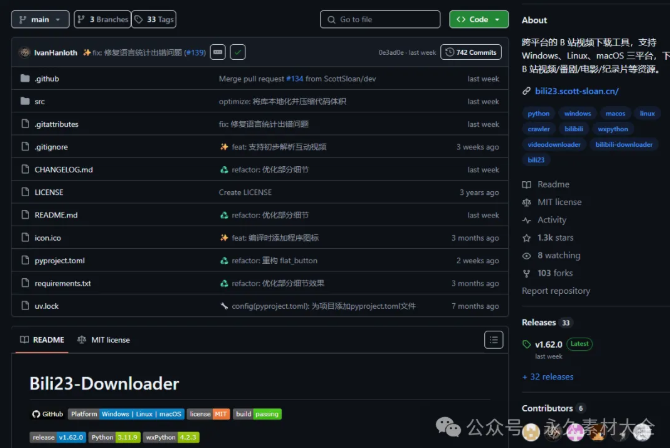Screen dimensions: 670x448
Task: Click the Python 3.11.9 badge
Action: (x=114, y=437)
